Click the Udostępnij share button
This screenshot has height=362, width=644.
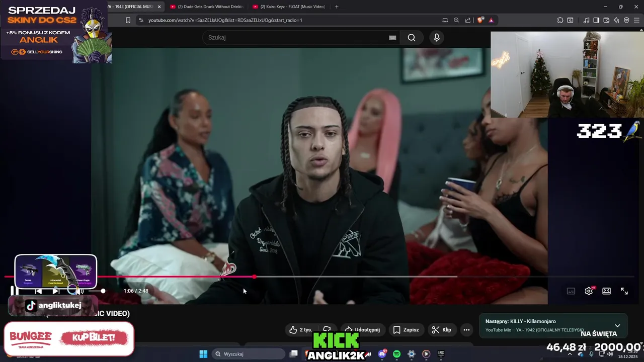(x=363, y=330)
